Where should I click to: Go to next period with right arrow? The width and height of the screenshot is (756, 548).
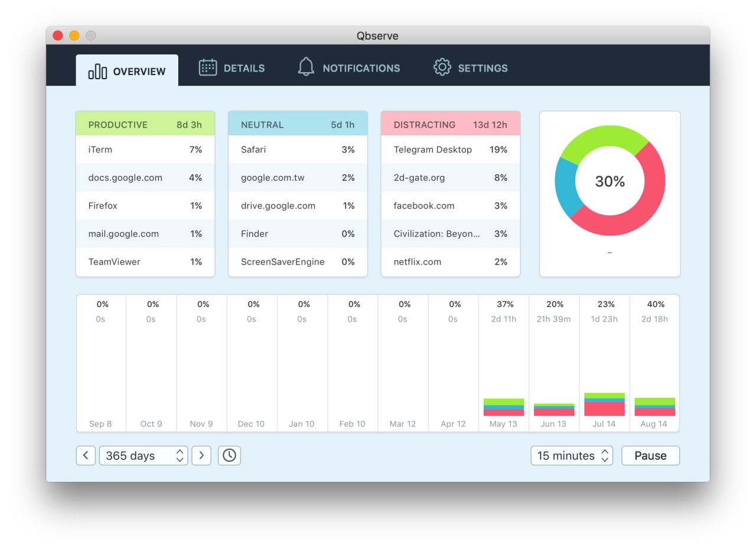coord(201,456)
